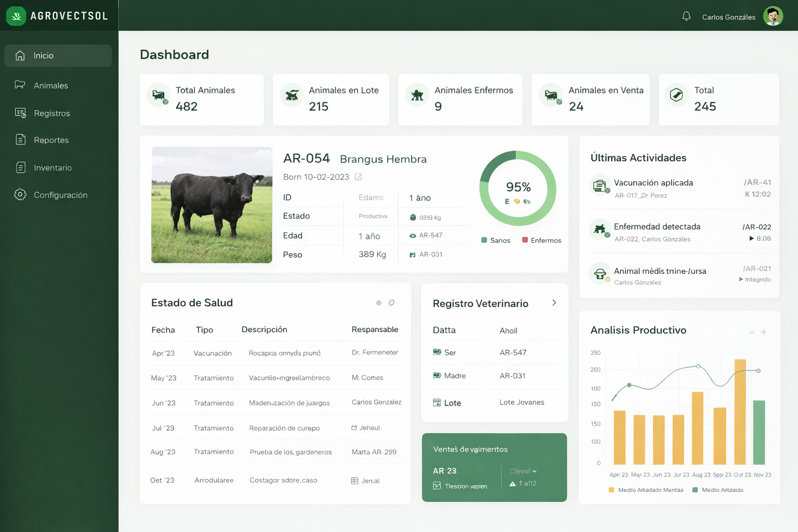This screenshot has width=798, height=532.
Task: Click the Tlesoion yepien icon
Action: (437, 486)
